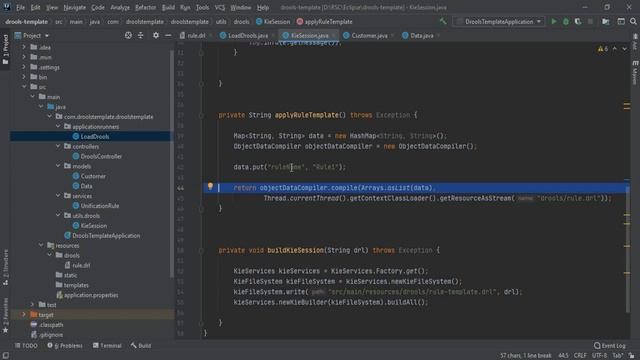This screenshot has height=360, width=640.
Task: Open the run configuration dropdown
Action: (x=499, y=22)
